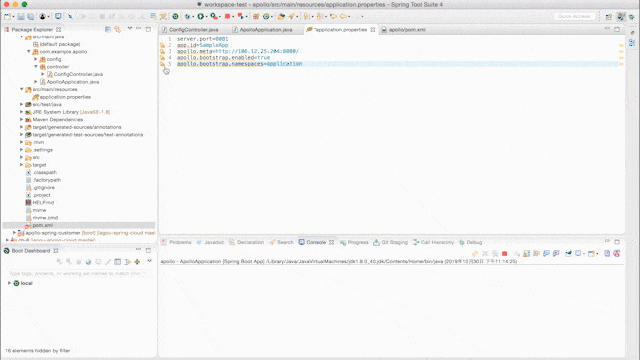
Task: Expand the src/test/java folder
Action: tap(22, 104)
